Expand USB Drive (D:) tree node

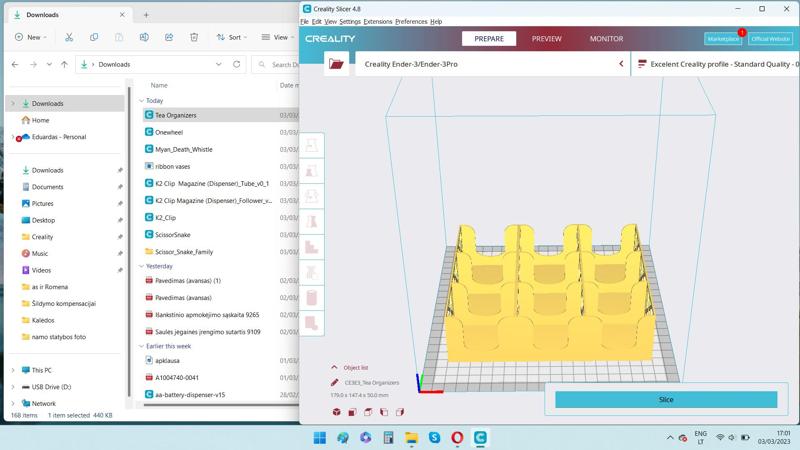click(13, 387)
